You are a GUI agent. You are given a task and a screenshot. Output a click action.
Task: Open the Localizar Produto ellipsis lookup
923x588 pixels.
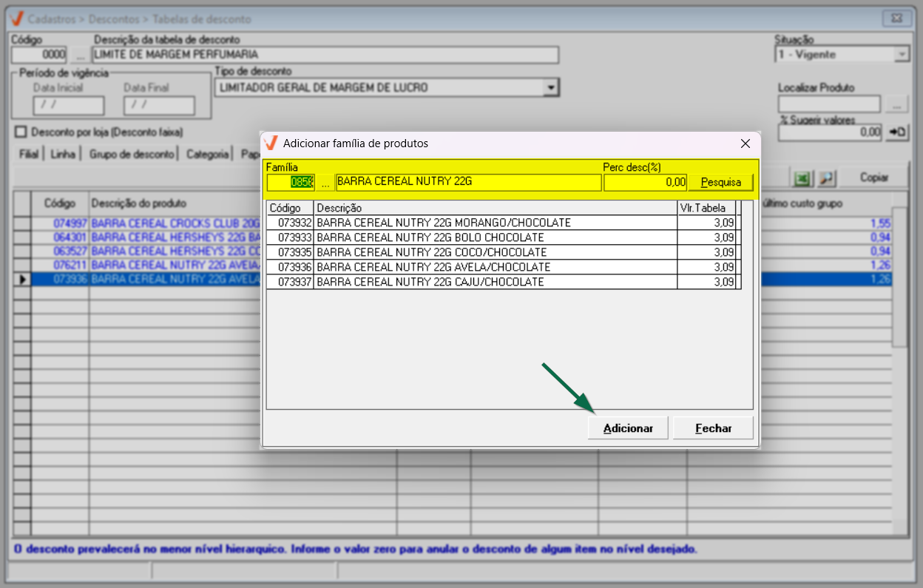(x=896, y=105)
